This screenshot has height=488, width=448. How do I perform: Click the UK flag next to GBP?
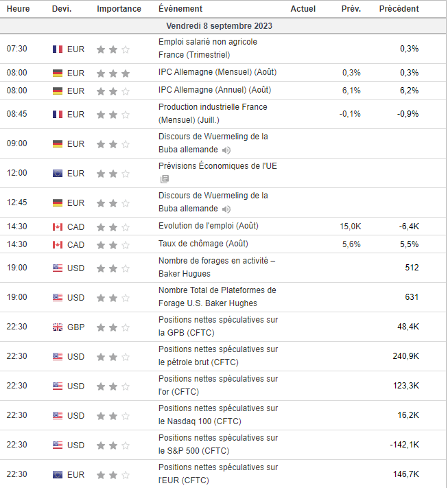(x=58, y=327)
